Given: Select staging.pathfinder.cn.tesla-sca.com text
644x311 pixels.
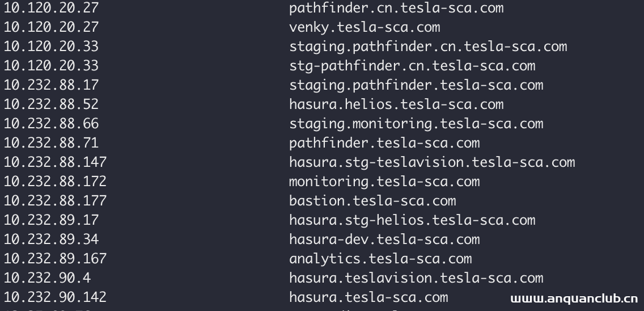Looking at the screenshot, I should pos(427,47).
